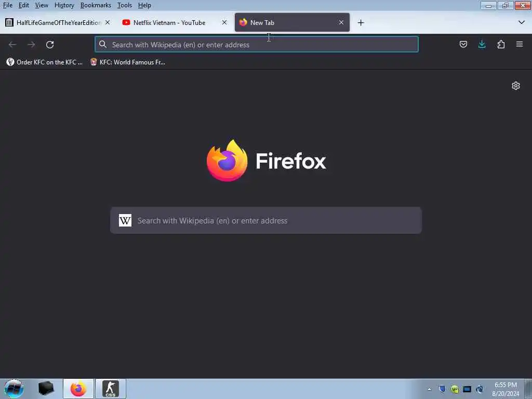Open the black box taskbar application

(46, 389)
